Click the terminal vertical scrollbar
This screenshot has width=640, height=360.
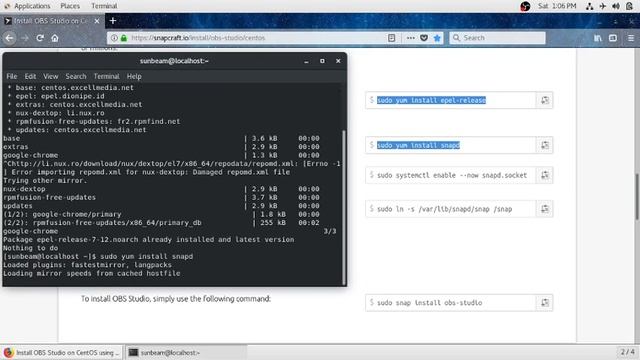(344, 207)
